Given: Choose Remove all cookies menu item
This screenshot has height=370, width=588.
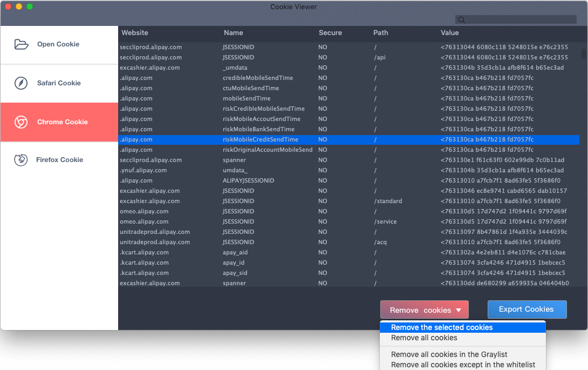Looking at the screenshot, I should tap(463, 338).
